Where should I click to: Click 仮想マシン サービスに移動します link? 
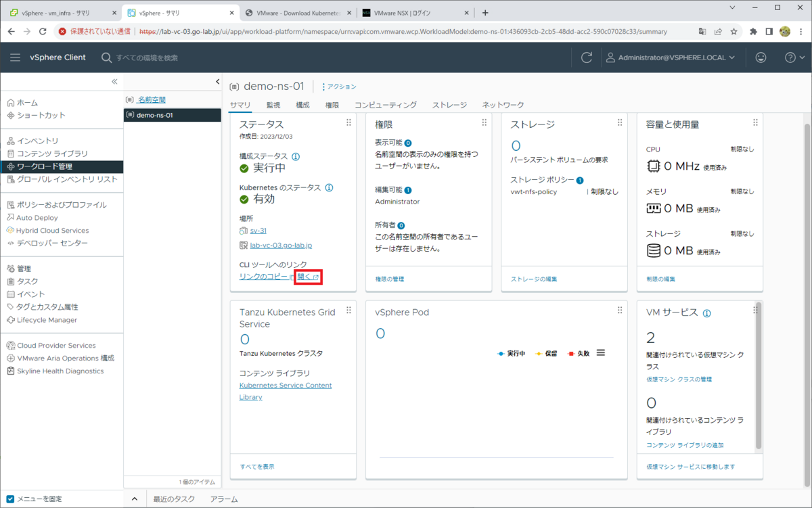(x=690, y=467)
